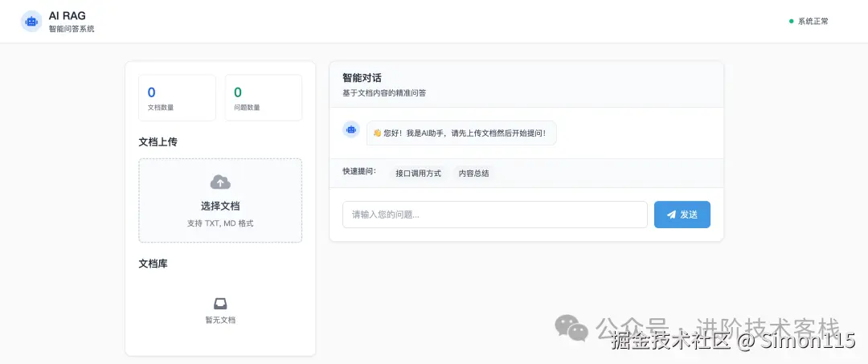Click the 暂无文档 placeholder text
Image resolution: width=868 pixels, height=364 pixels.
coord(220,320)
